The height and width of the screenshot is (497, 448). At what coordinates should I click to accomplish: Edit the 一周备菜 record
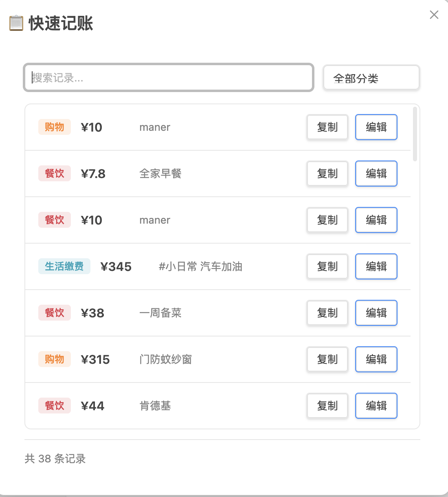point(376,313)
